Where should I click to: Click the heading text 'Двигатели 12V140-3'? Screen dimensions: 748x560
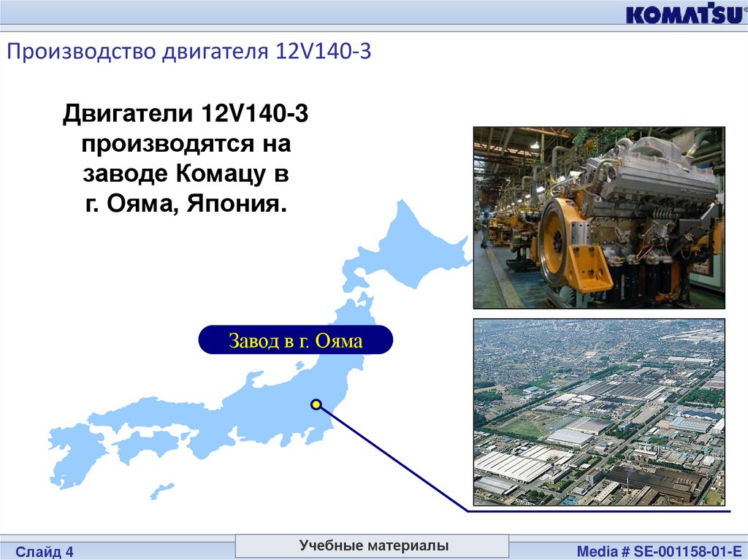pos(186,113)
